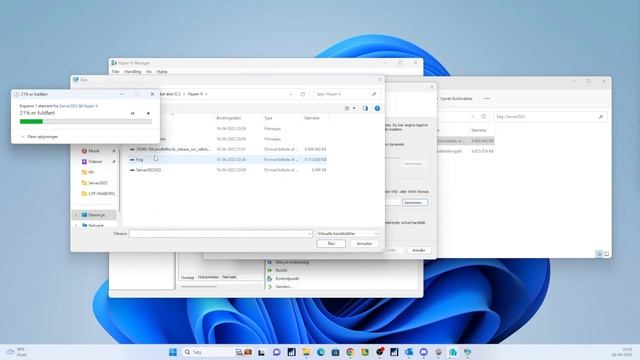Screen dimensions: 640x360
Task: Click Hyper-V in the Åbn dialog address path
Action: (x=195, y=94)
